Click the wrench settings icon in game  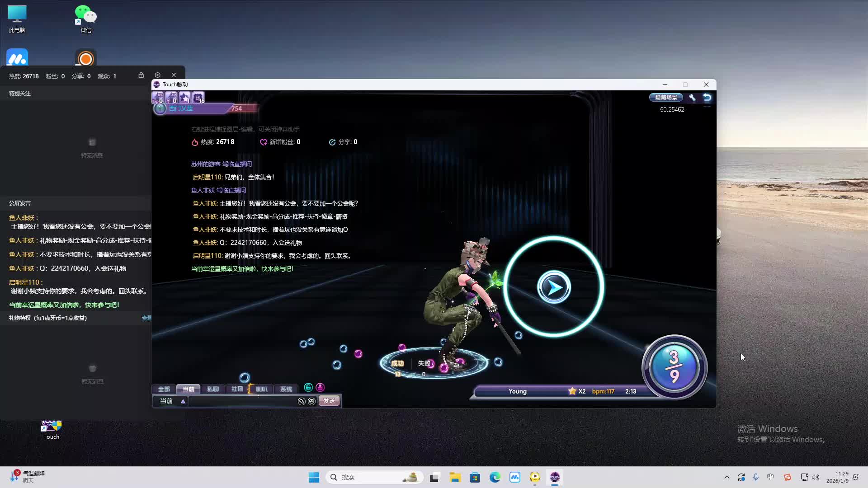pyautogui.click(x=692, y=98)
